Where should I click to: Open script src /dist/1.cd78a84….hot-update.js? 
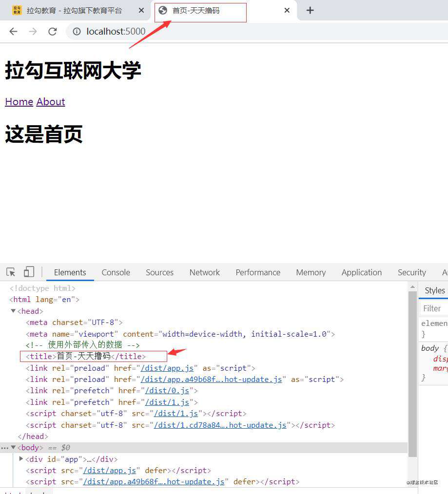tap(220, 425)
